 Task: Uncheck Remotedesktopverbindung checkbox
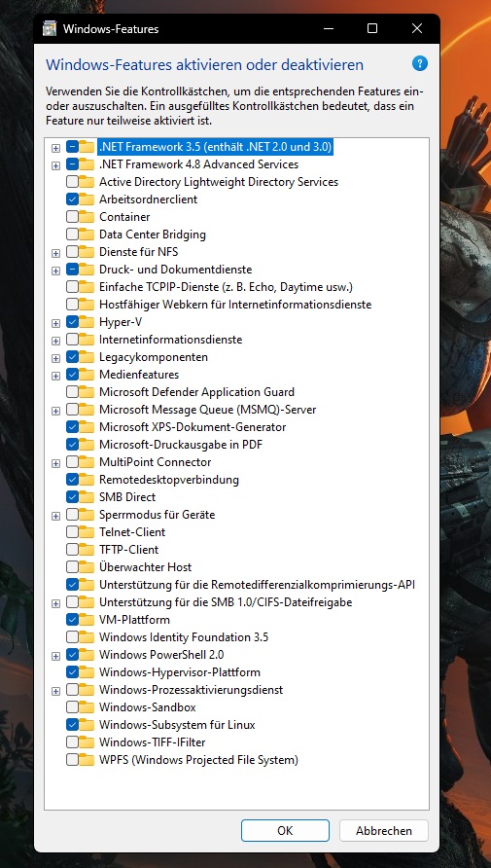(72, 480)
